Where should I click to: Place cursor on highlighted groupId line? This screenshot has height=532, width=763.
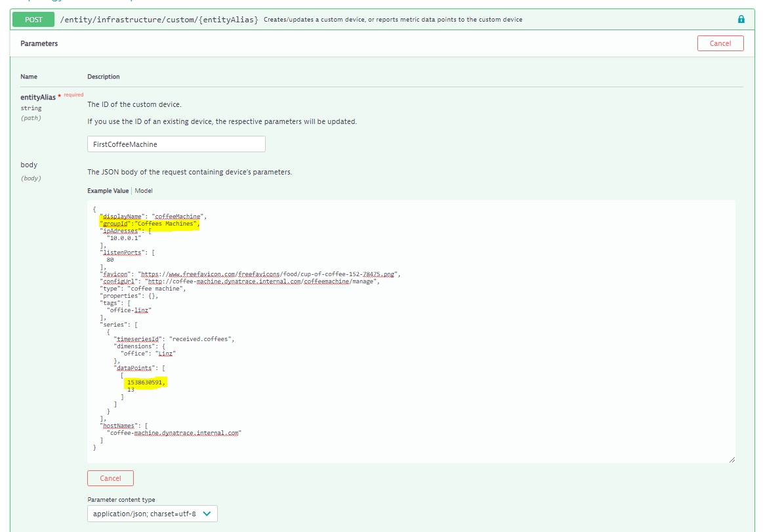(x=149, y=224)
